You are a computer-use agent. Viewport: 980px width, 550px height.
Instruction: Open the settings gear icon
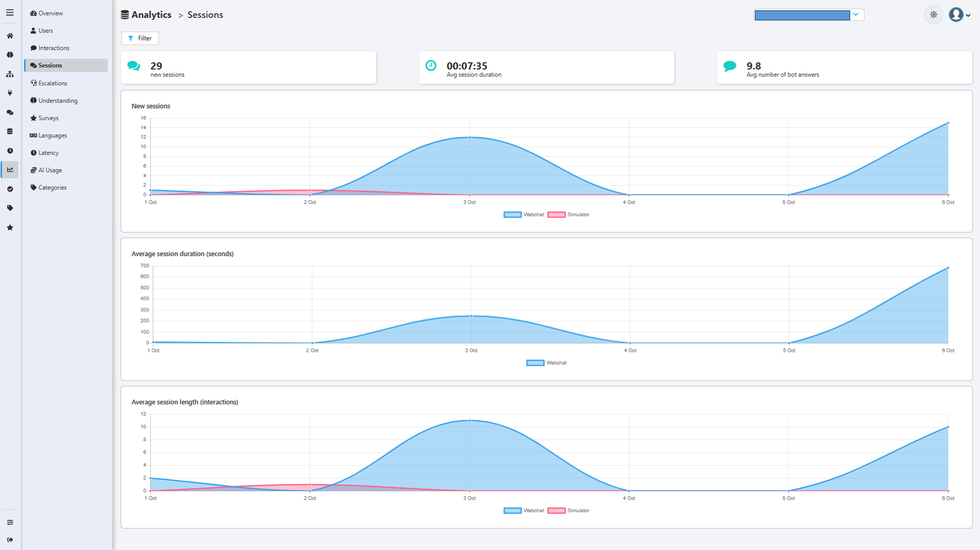pyautogui.click(x=934, y=15)
